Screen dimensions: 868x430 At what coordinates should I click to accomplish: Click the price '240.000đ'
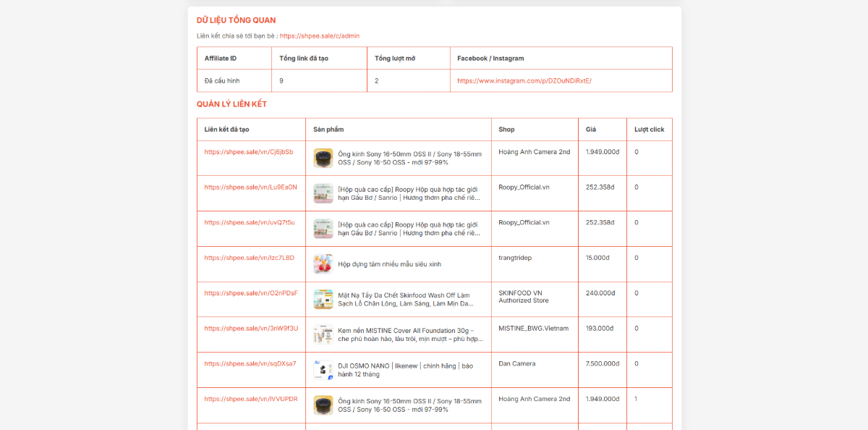click(600, 293)
